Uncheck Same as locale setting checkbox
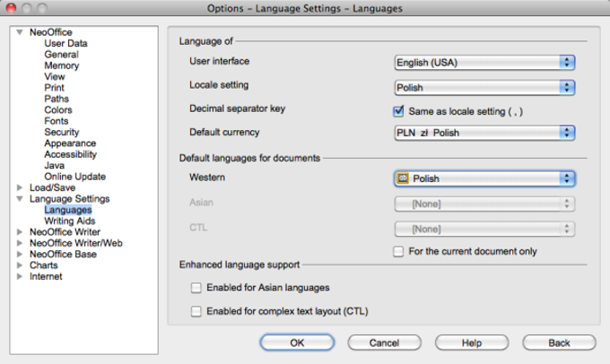Viewport: 610px width, 364px height. pos(398,111)
